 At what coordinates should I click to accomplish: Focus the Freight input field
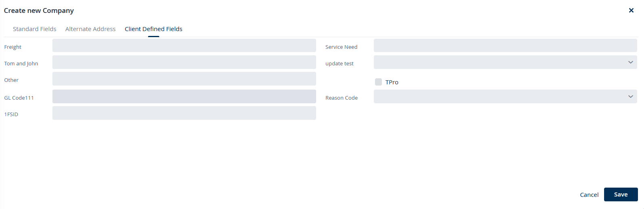point(184,46)
